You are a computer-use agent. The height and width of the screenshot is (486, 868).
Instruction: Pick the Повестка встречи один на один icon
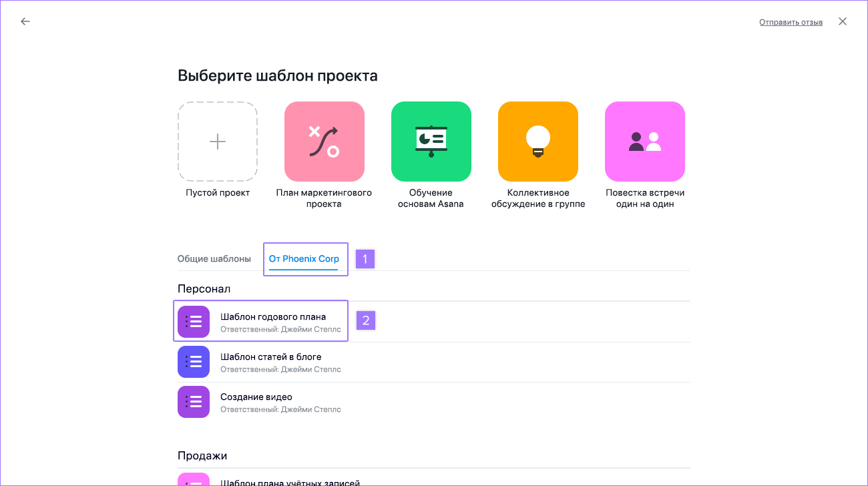coord(645,142)
